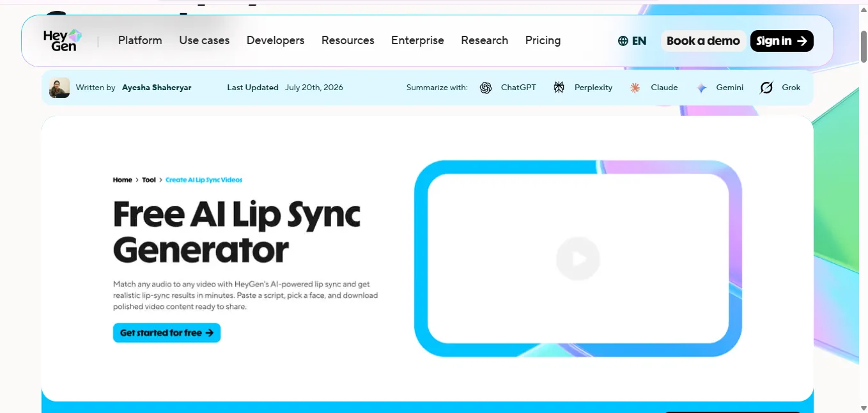Summarize with Gemini text link
Viewport: 868px width, 413px height.
tap(730, 88)
